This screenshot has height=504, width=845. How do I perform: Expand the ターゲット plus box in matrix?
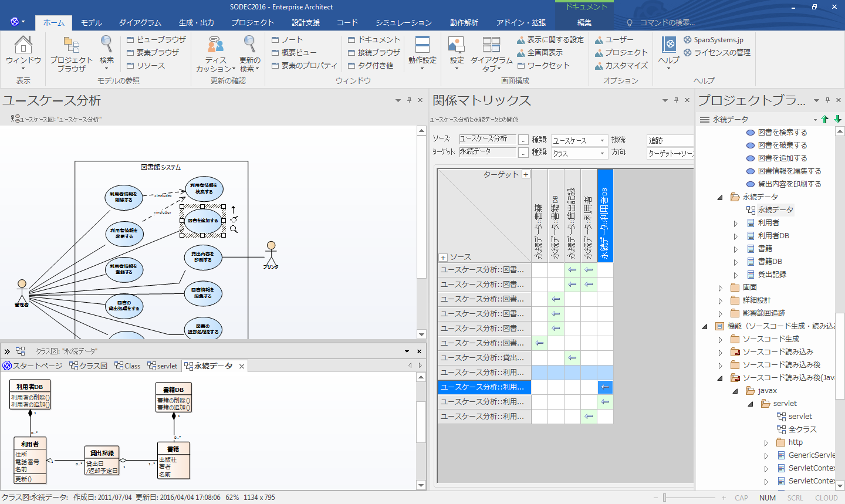coord(526,174)
